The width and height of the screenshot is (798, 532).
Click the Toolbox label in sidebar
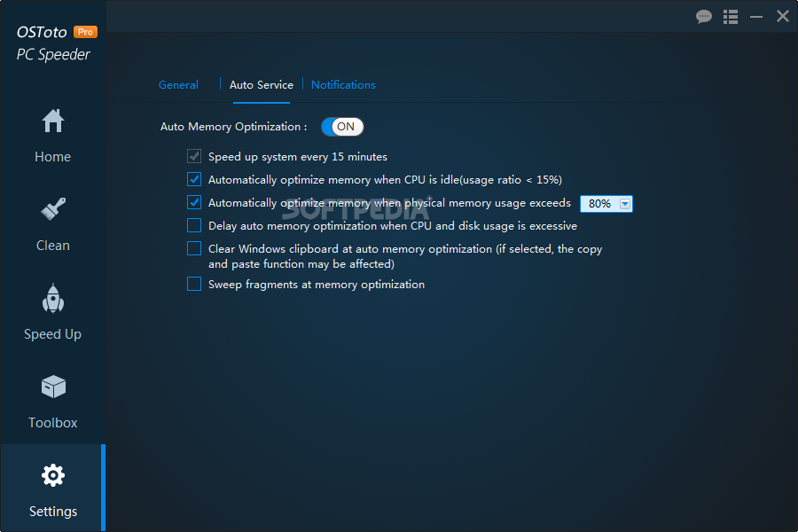[x=53, y=423]
